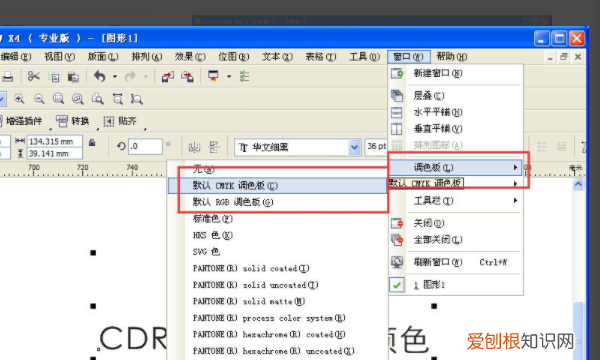This screenshot has height=360, width=600.
Task: Click the Paste clipboard icon
Action: point(73,77)
